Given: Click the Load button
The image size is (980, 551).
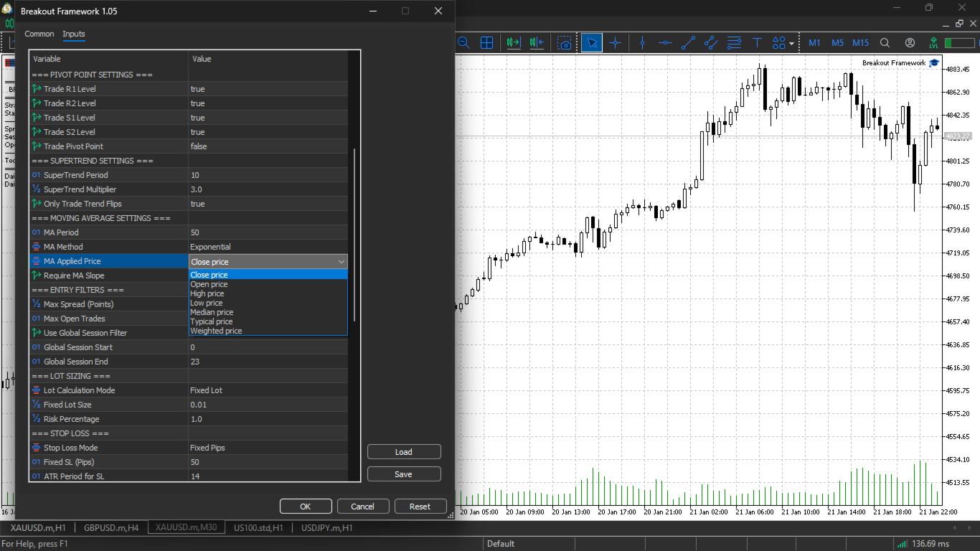Looking at the screenshot, I should point(404,452).
